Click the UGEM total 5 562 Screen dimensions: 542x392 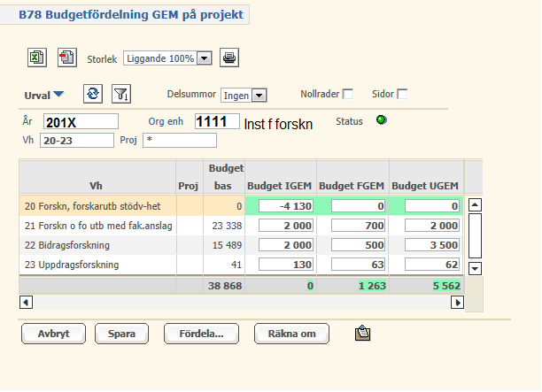(446, 286)
